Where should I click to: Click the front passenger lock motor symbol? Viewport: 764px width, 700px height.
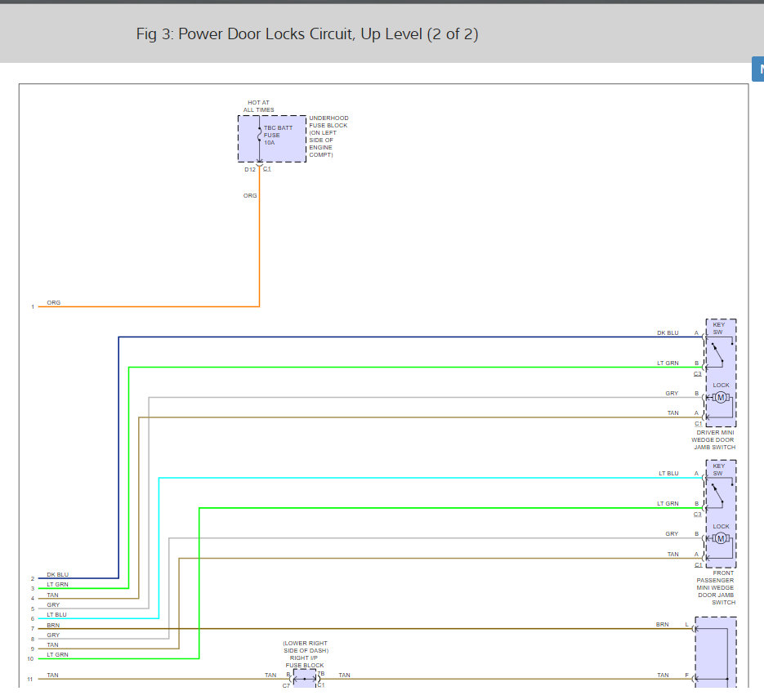pyautogui.click(x=721, y=538)
